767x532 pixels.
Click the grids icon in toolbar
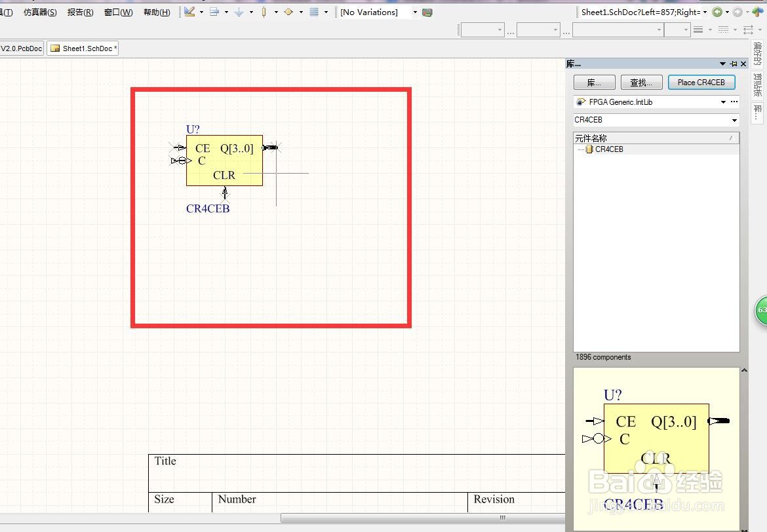pos(314,12)
